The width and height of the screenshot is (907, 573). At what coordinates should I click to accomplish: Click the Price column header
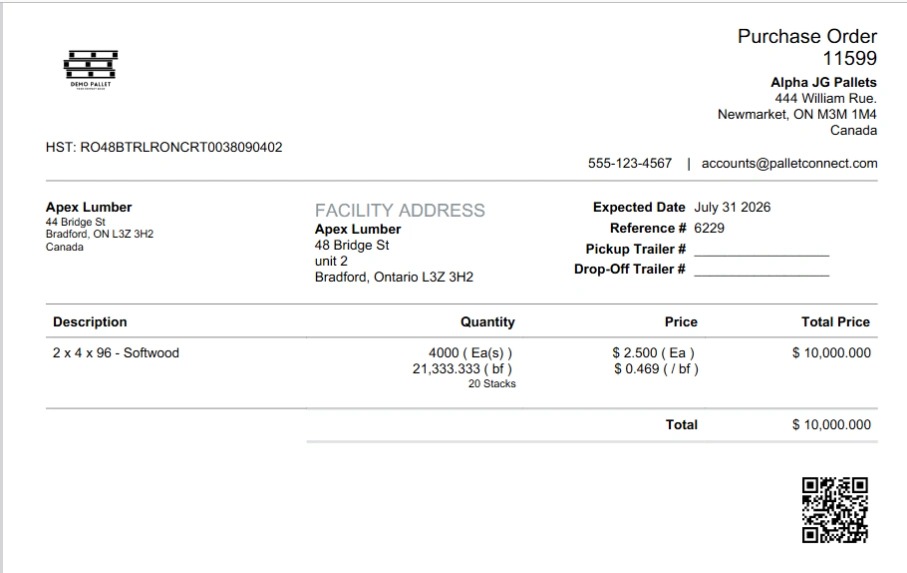click(681, 322)
